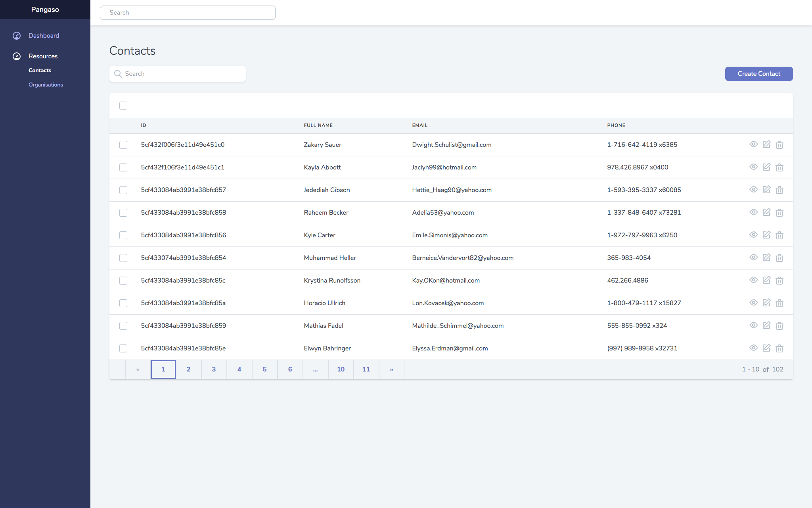This screenshot has height=508, width=812.
Task: Navigate to page 6 of contacts
Action: [x=289, y=369]
